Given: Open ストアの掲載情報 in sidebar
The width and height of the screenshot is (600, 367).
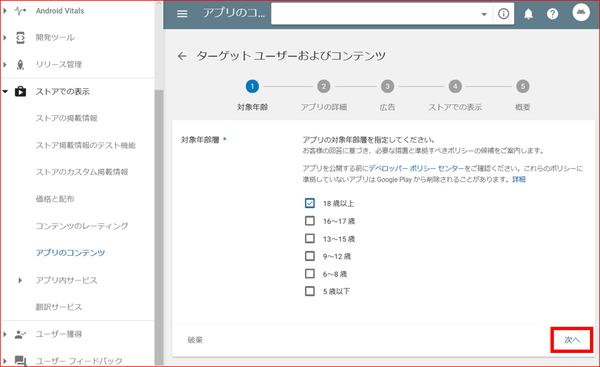Looking at the screenshot, I should point(67,118).
